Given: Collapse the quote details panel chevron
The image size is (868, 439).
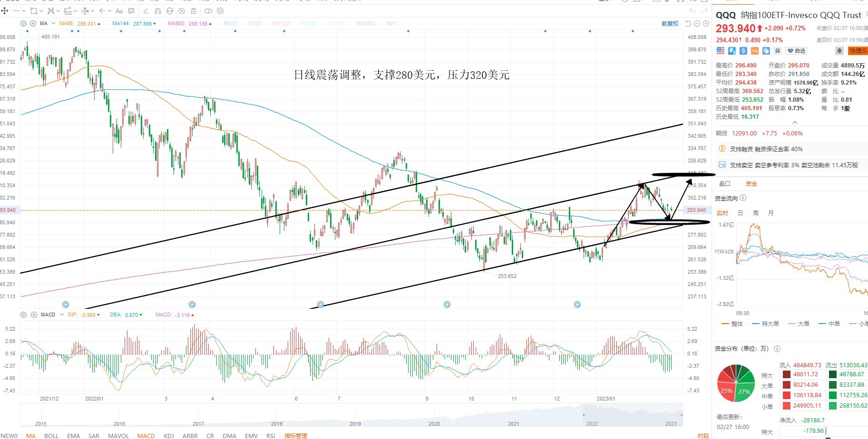Looking at the screenshot, I should click(794, 123).
